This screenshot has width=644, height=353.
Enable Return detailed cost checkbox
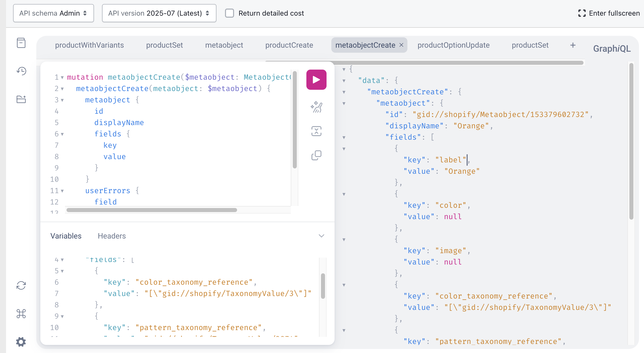coord(229,13)
